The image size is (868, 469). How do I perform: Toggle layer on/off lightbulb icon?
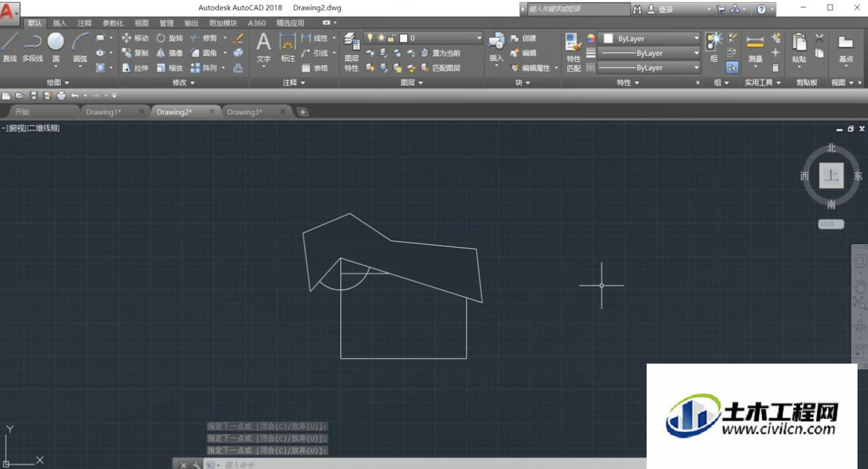(370, 38)
